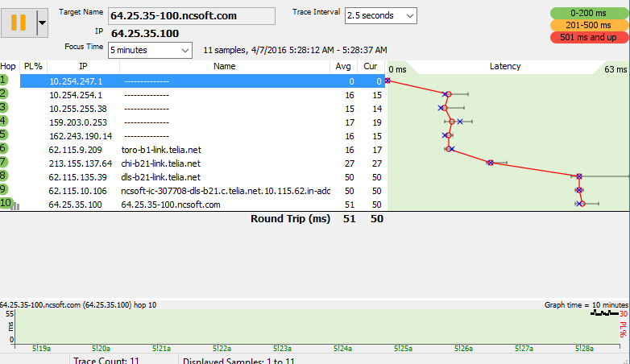Click hop 5 green circle icon
The width and height of the screenshot is (630, 364).
[3, 134]
